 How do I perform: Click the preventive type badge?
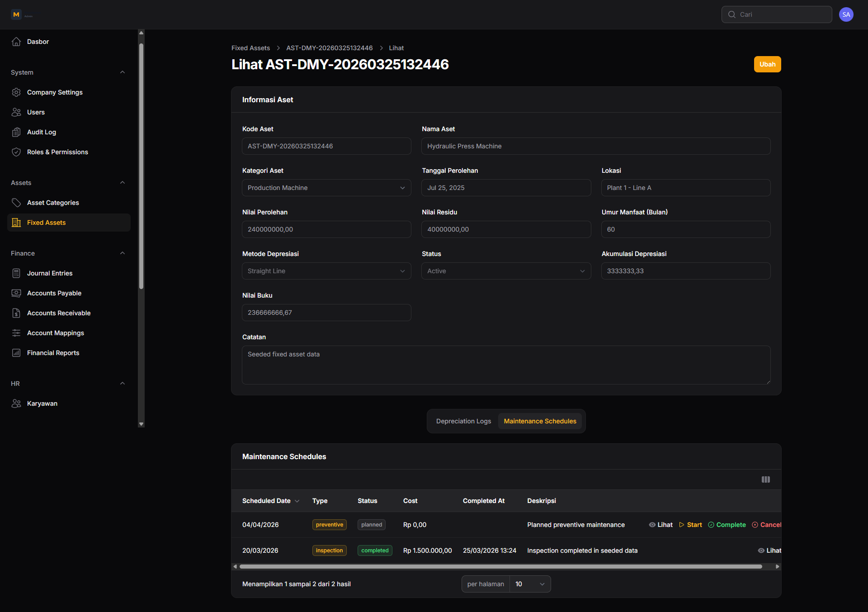coord(329,525)
